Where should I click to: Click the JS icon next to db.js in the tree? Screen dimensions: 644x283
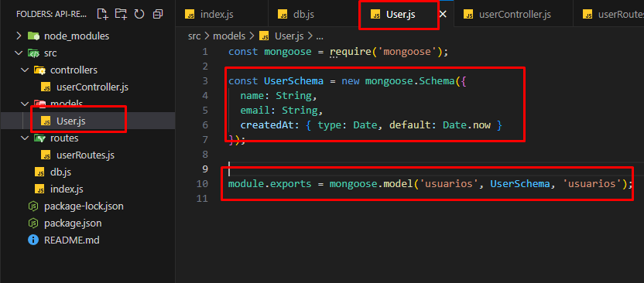pyautogui.click(x=39, y=172)
